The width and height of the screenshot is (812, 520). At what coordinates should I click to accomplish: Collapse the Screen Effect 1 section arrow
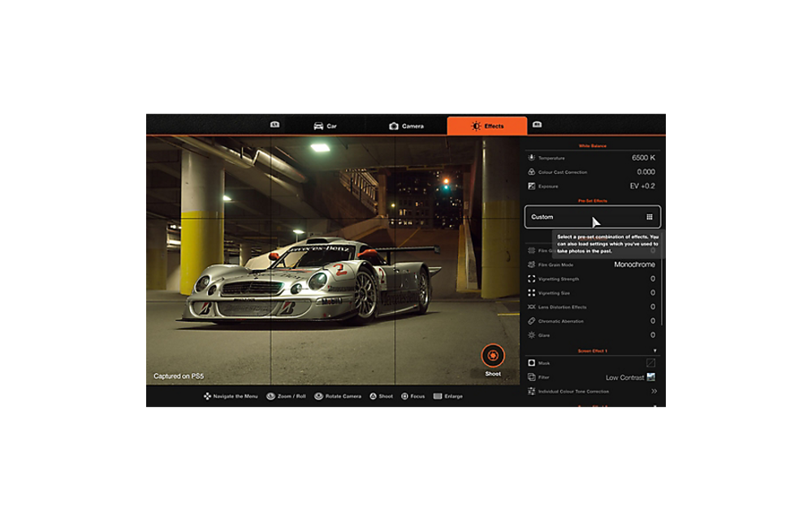(654, 351)
